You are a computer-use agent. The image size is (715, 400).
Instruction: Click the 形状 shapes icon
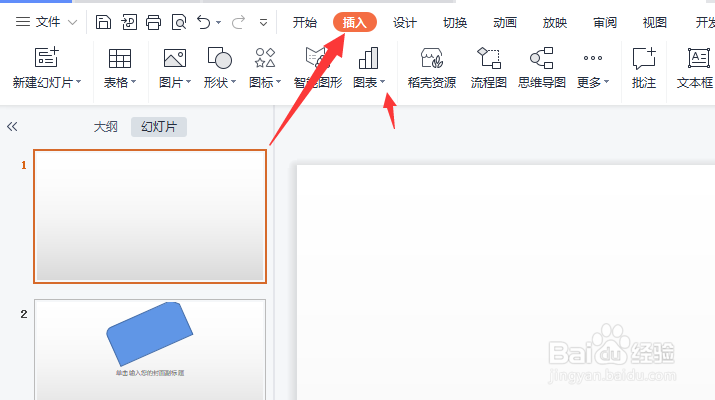219,57
